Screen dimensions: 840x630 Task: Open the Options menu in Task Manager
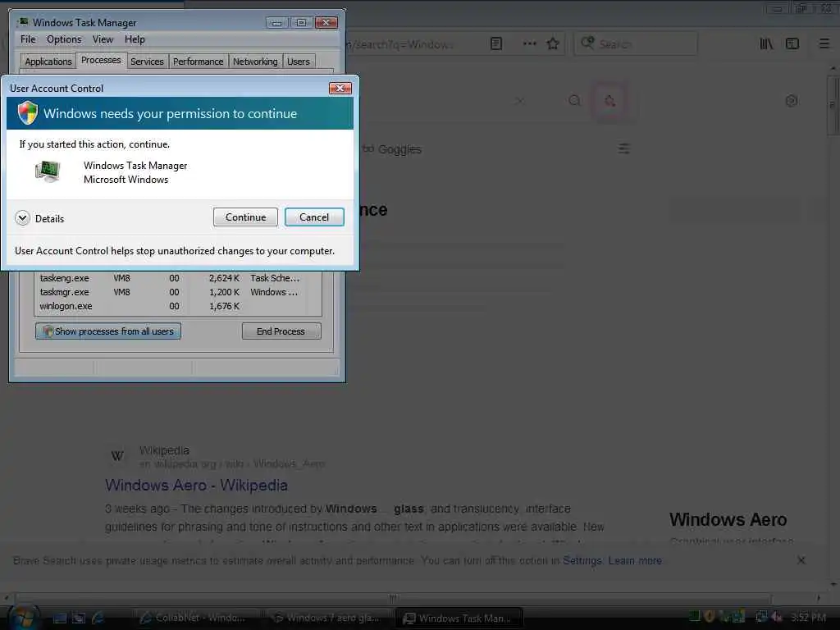64,39
